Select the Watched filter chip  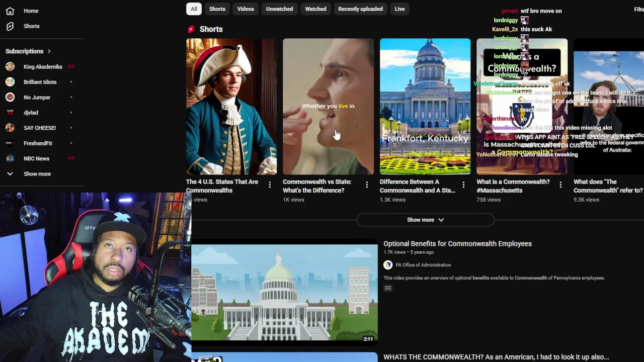click(x=315, y=9)
